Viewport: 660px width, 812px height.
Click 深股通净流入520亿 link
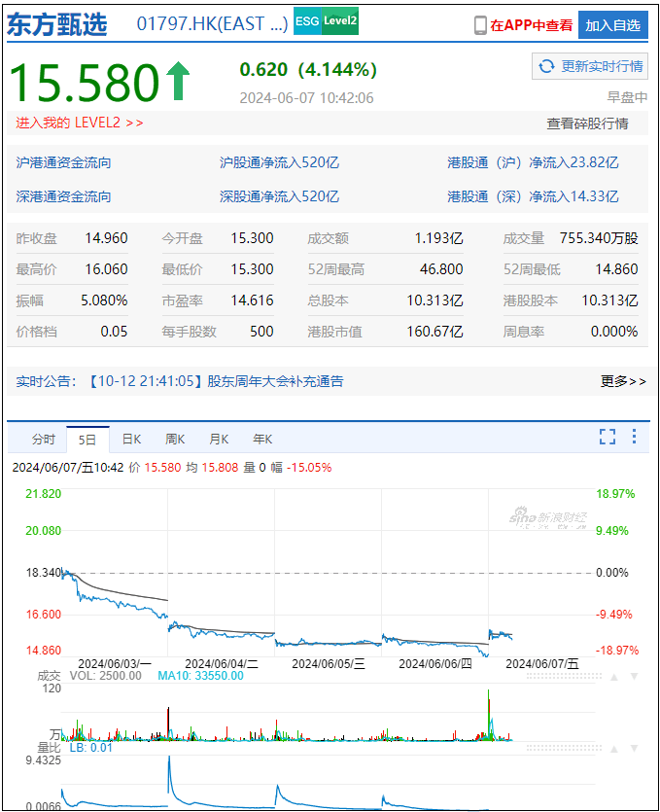point(279,196)
